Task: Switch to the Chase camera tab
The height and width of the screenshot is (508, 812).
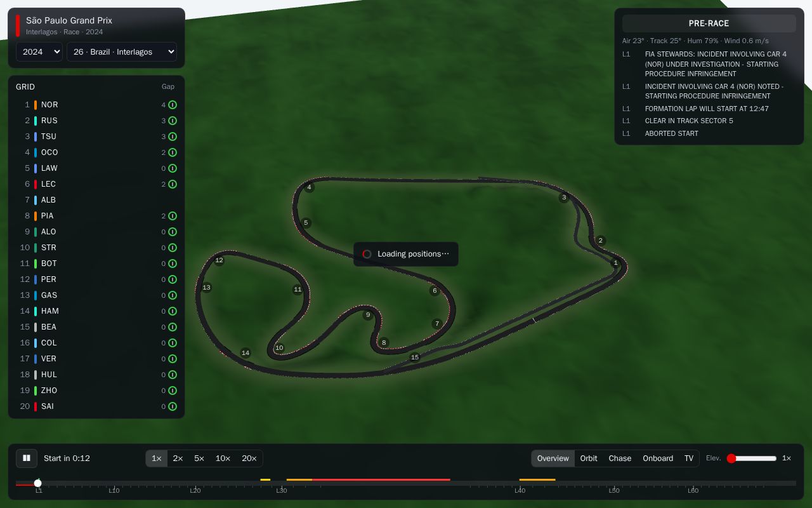Action: [x=620, y=458]
